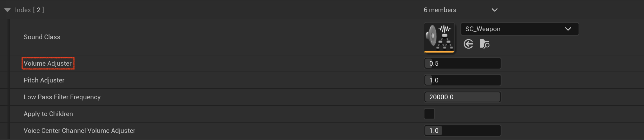Click the highlighted Volume Adjuster label

(x=48, y=63)
